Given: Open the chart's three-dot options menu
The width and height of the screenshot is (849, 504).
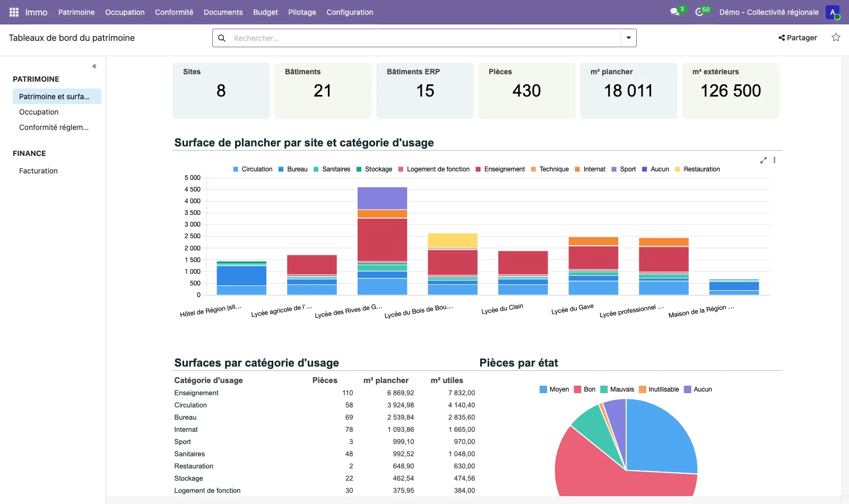Looking at the screenshot, I should coord(775,160).
